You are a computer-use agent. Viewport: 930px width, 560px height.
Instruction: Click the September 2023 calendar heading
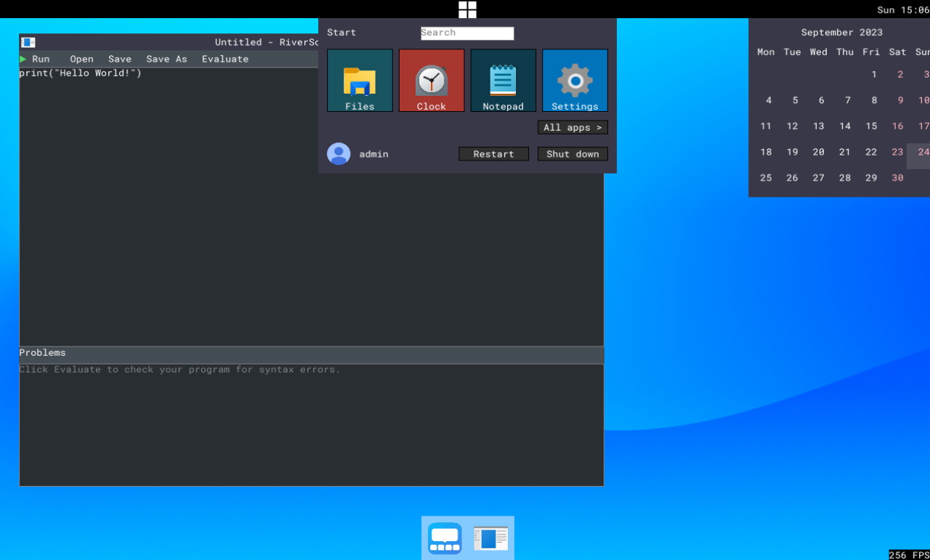[842, 32]
